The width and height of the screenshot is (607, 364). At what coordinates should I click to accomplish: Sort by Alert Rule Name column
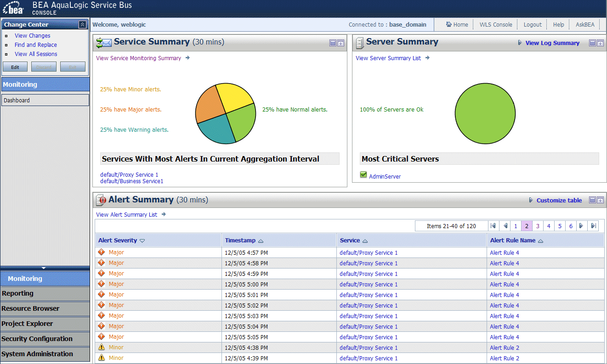tap(540, 241)
